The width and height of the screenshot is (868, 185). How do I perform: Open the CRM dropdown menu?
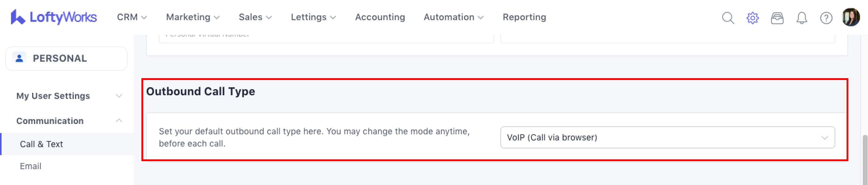(132, 17)
